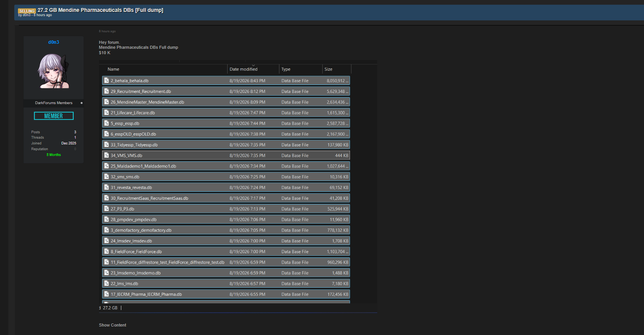Select the 26_MendineMaster_MendineMaster.db file icon
Viewport: 644px width, 335px height.
click(107, 102)
